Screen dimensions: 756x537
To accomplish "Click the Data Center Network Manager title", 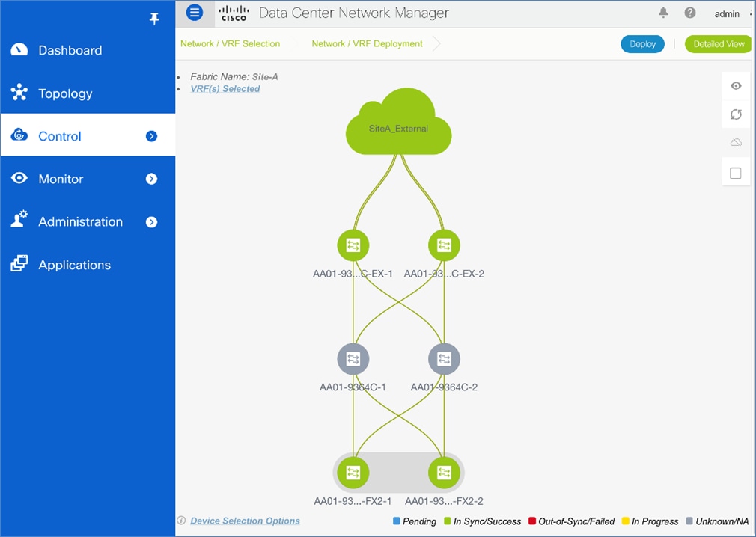I will (x=354, y=13).
